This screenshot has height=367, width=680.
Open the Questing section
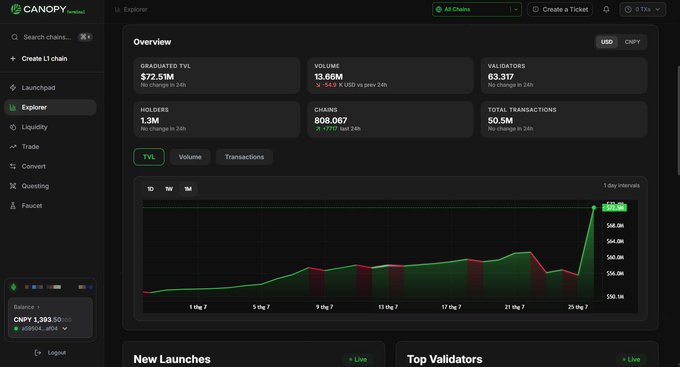coord(50,186)
